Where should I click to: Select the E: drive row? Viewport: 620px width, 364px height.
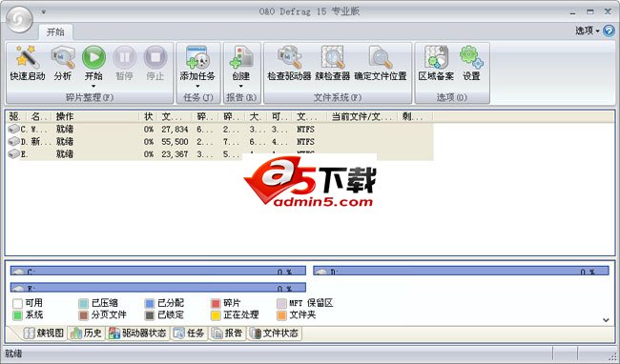pos(220,154)
